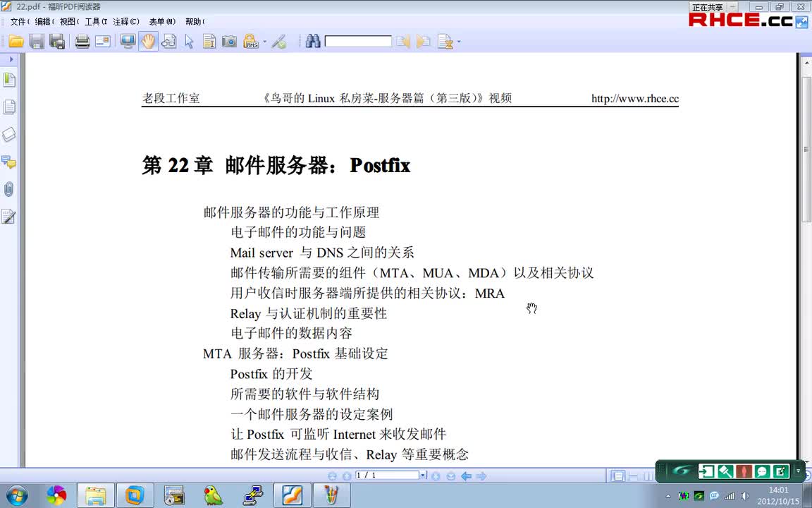Select the arrow selection tool
Viewport: 812px width, 508px height.
coord(189,42)
